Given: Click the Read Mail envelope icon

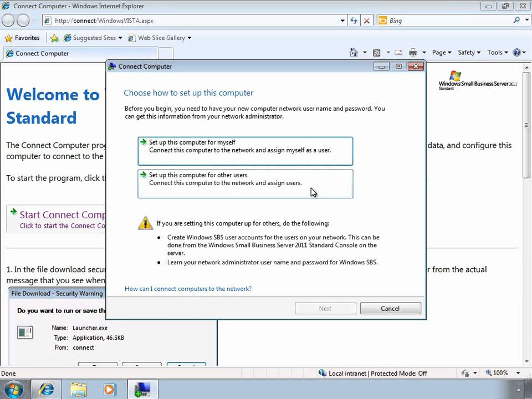Looking at the screenshot, I should tap(398, 53).
